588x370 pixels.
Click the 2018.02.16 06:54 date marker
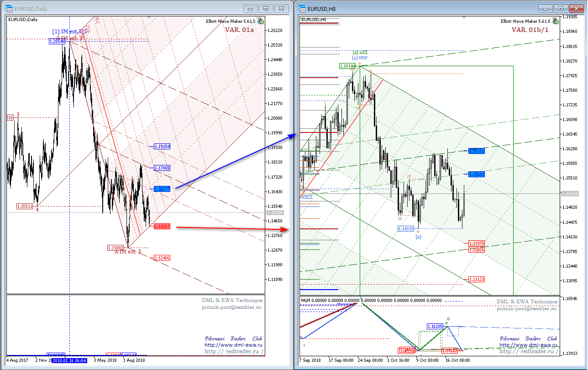[x=69, y=360]
